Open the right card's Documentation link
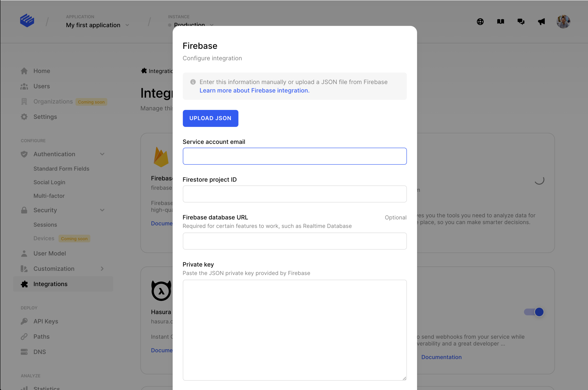Viewport: 588px width, 390px height. pyautogui.click(x=441, y=357)
